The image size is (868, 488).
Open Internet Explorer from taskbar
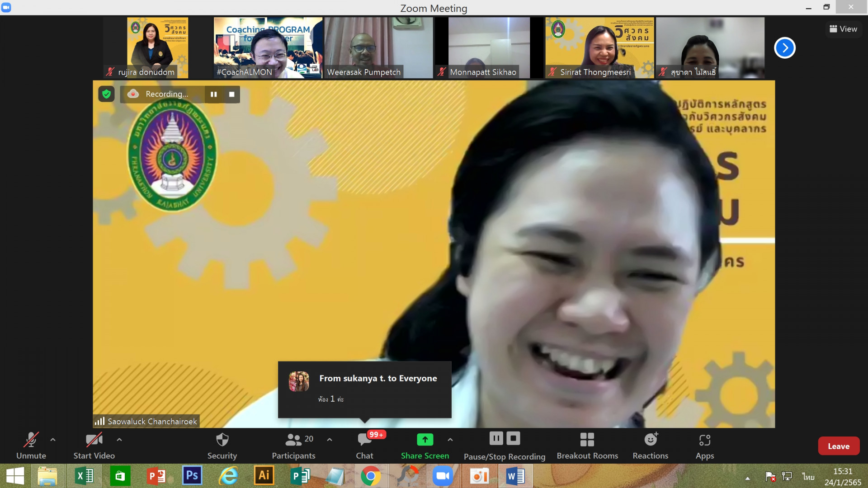tap(228, 476)
